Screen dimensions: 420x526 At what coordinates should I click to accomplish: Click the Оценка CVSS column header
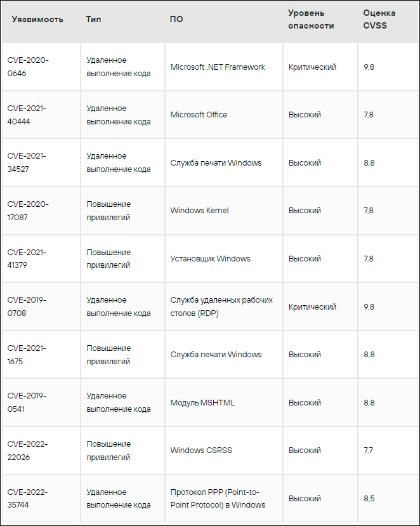(379, 19)
